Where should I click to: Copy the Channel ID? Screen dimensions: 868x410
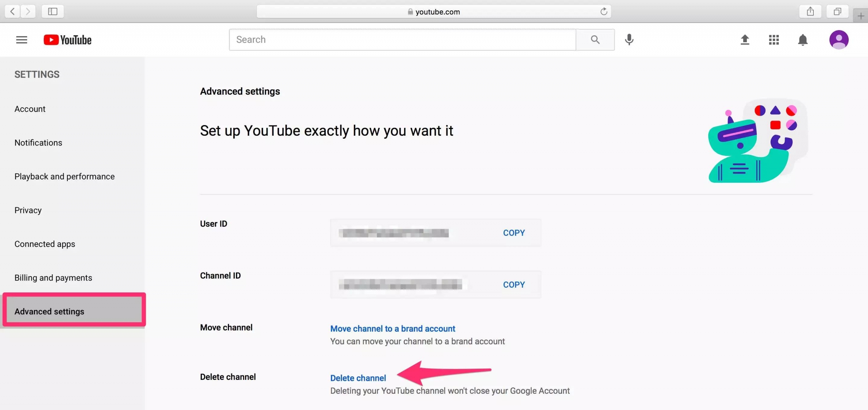tap(514, 285)
